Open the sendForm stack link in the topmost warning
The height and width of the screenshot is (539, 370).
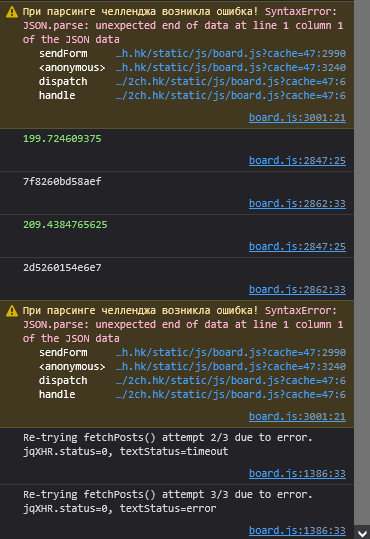click(x=231, y=54)
